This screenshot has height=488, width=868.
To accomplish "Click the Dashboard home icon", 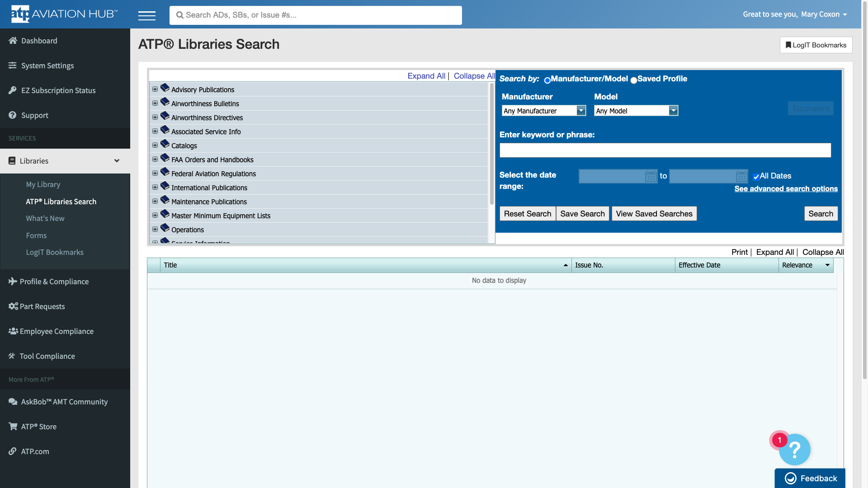I will [x=13, y=41].
